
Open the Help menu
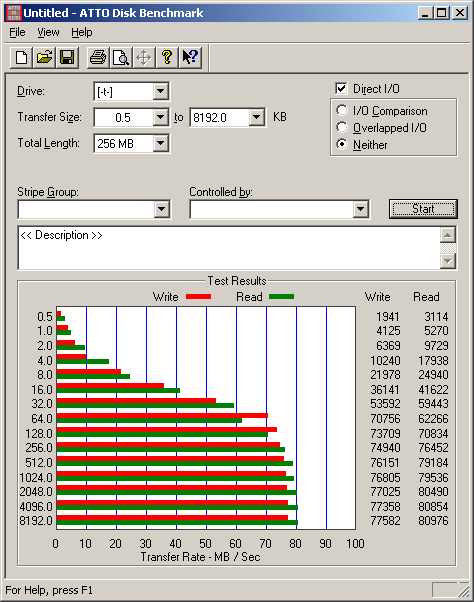pyautogui.click(x=82, y=32)
